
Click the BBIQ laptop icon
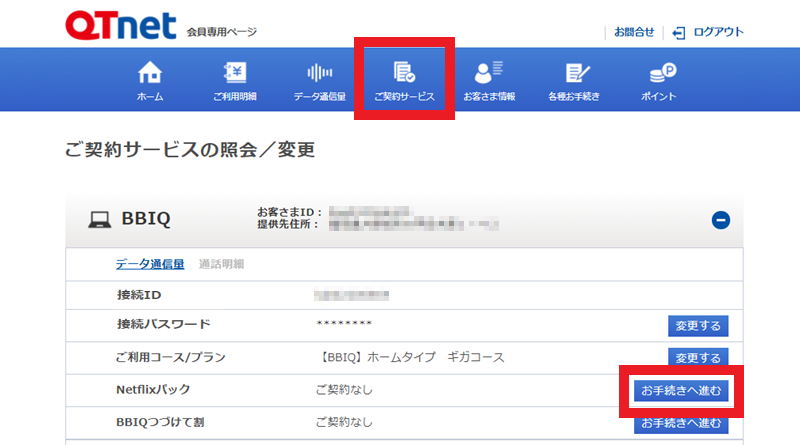[x=99, y=220]
